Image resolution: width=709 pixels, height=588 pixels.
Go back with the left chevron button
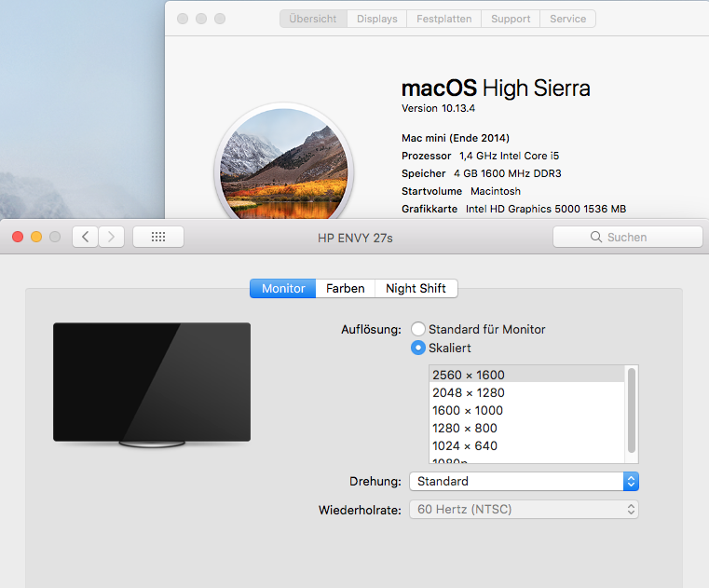(85, 237)
